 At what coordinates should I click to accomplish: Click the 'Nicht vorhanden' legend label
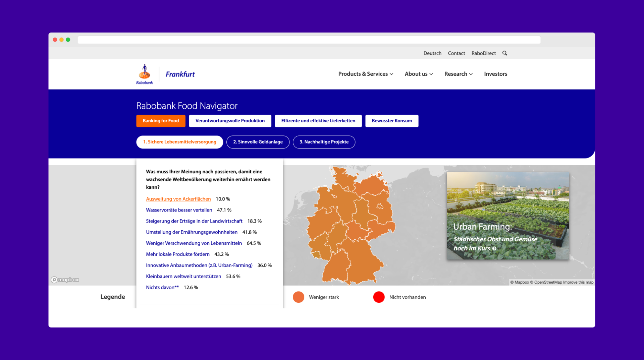pyautogui.click(x=408, y=297)
